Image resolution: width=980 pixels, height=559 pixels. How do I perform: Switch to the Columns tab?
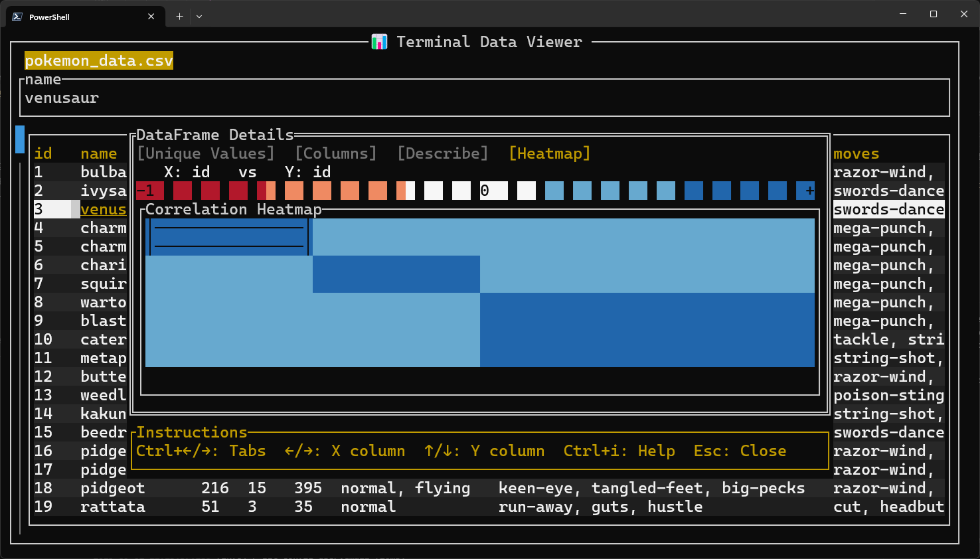(x=336, y=153)
